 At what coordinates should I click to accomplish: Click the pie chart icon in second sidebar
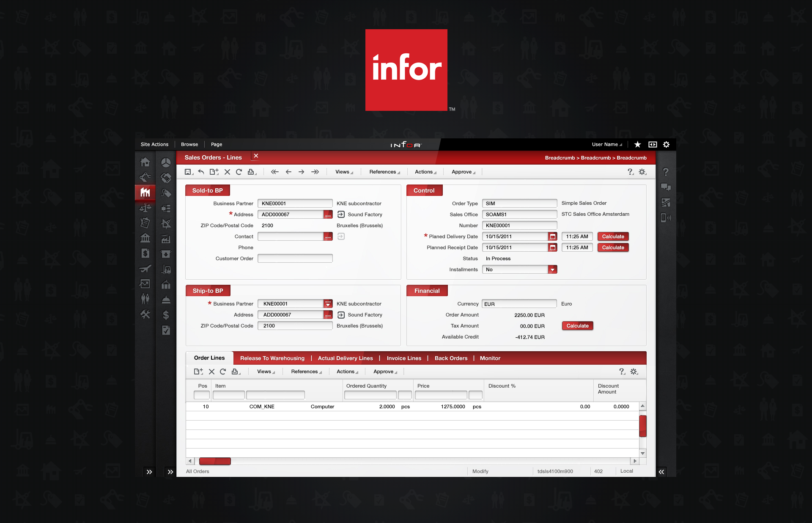(166, 162)
